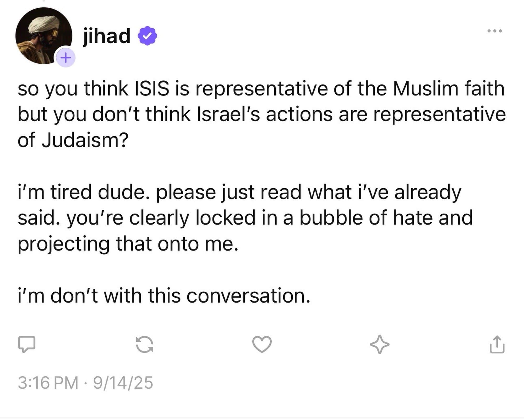The height and width of the screenshot is (420, 524).
Task: Click the line "i'm don't with this conversation."
Action: [x=164, y=296]
